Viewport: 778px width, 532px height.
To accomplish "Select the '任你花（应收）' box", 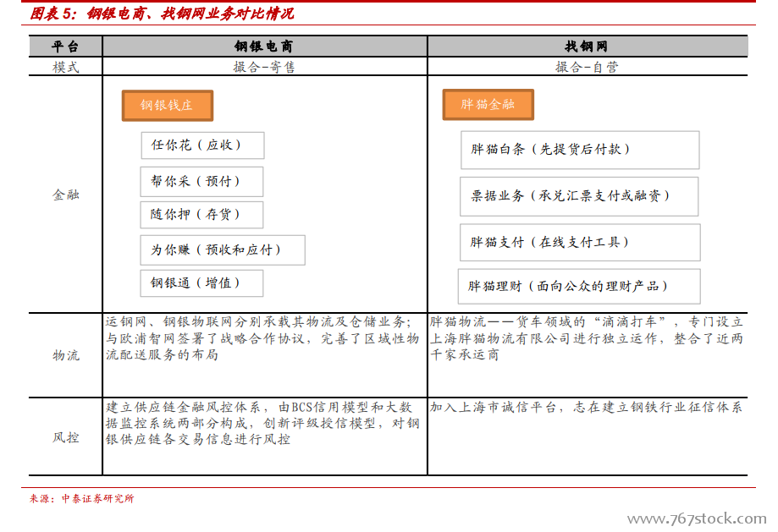I will 202,145.
